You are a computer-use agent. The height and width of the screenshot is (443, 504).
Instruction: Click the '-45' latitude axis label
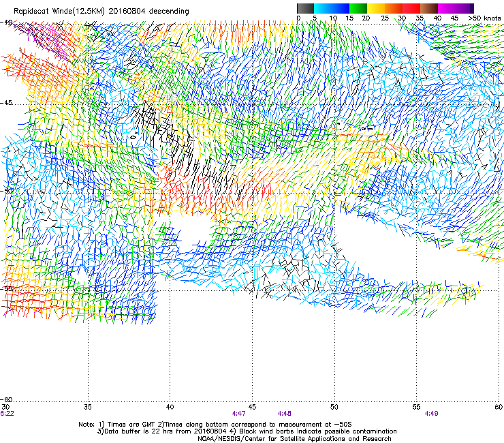point(6,103)
